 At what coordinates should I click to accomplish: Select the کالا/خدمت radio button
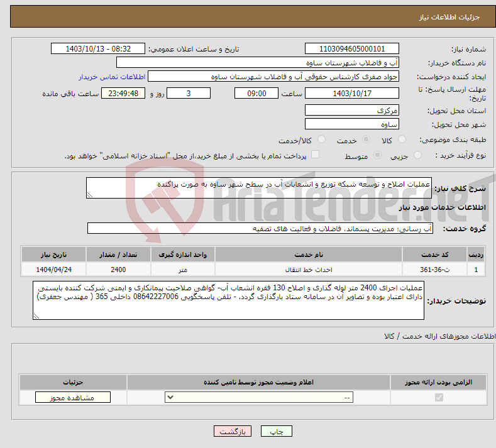pyautogui.click(x=321, y=139)
